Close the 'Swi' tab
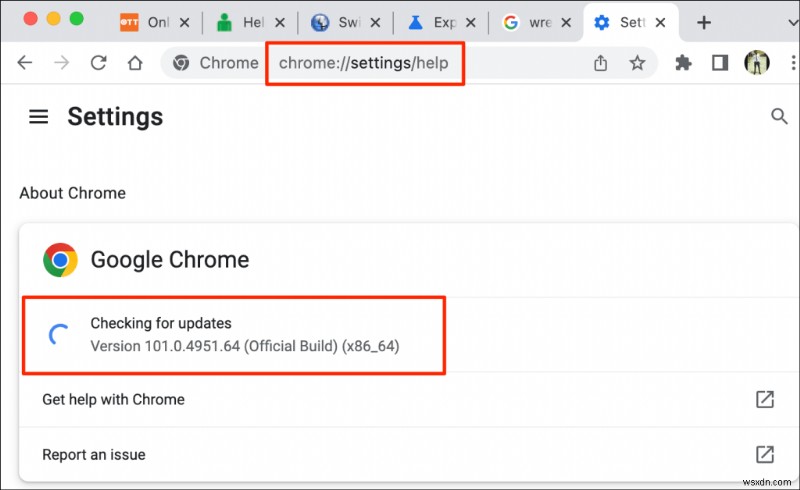Viewport: 800px width, 490px height. pyautogui.click(x=375, y=22)
